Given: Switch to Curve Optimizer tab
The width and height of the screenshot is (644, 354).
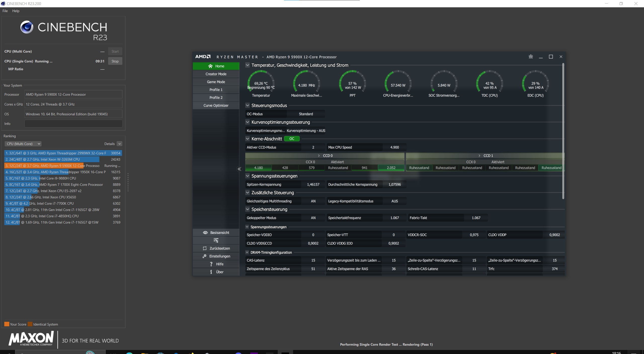Looking at the screenshot, I should tap(216, 105).
